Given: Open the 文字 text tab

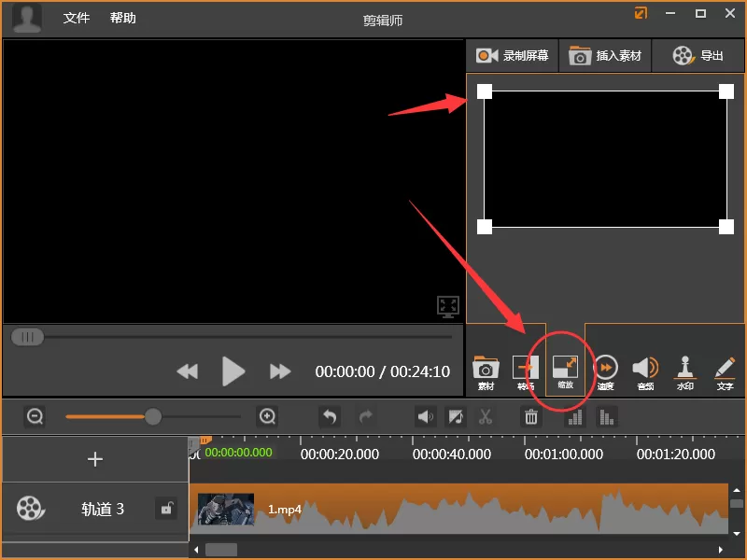Looking at the screenshot, I should pos(725,373).
